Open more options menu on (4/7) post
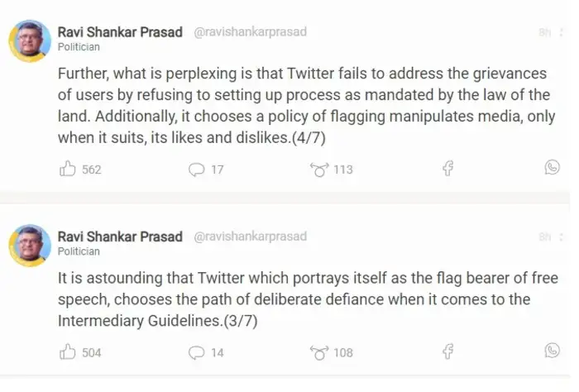Viewport: 579px width, 392px height. (559, 32)
